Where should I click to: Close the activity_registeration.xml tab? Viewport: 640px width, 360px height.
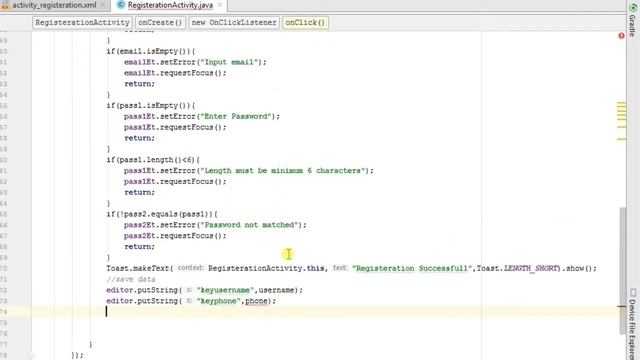(x=103, y=5)
